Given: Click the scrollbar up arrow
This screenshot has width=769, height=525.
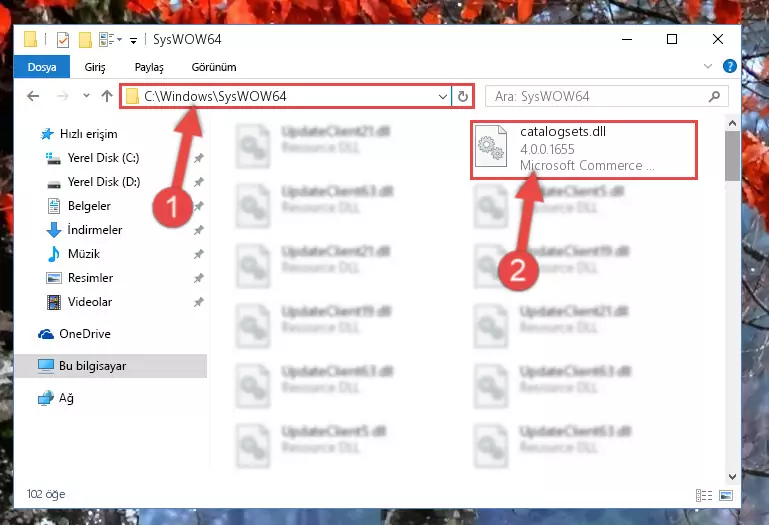Looking at the screenshot, I should [732, 124].
